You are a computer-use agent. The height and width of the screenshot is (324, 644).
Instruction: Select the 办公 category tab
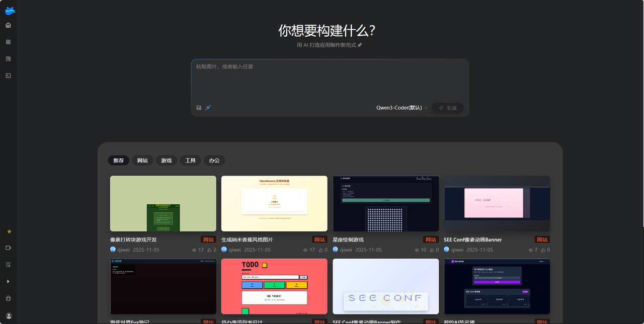(x=214, y=160)
